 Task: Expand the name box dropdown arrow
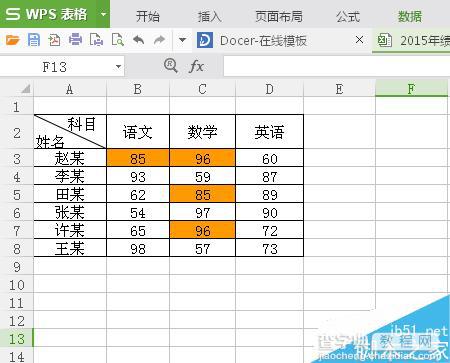click(118, 67)
